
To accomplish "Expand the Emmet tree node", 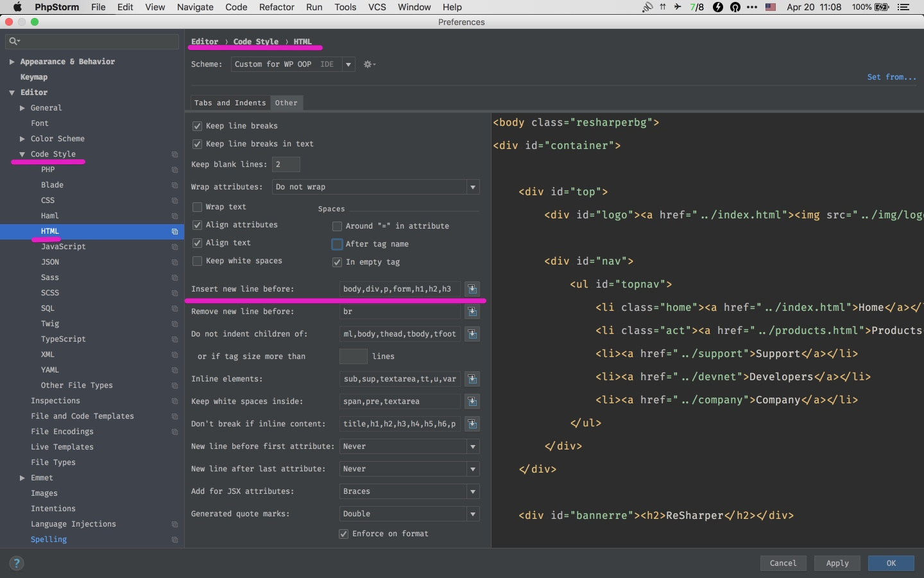I will pyautogui.click(x=22, y=478).
